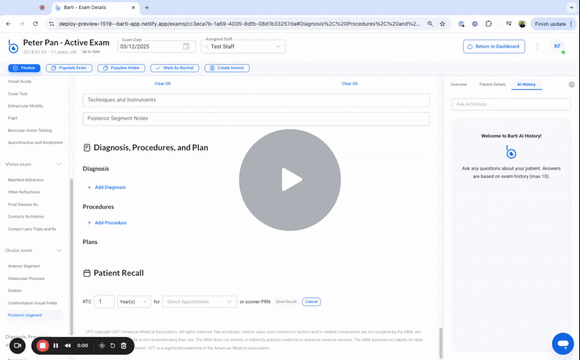Click the Posterior Segment Notes field
Image resolution: width=580 pixels, height=360 pixels.
coord(256,118)
